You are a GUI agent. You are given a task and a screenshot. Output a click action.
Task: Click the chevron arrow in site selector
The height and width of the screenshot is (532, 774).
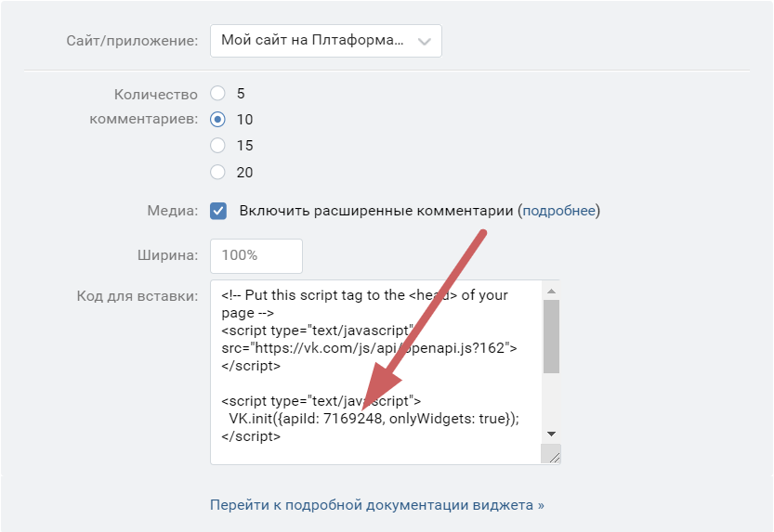click(425, 41)
